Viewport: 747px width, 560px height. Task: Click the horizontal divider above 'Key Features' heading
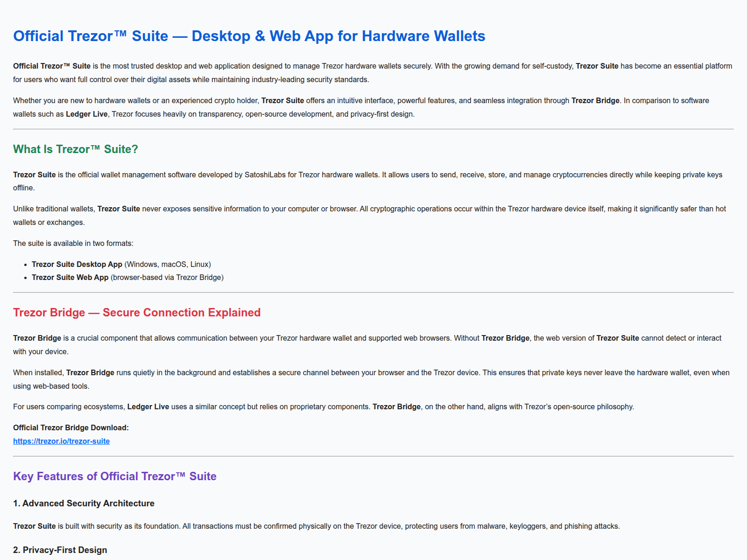point(373,456)
